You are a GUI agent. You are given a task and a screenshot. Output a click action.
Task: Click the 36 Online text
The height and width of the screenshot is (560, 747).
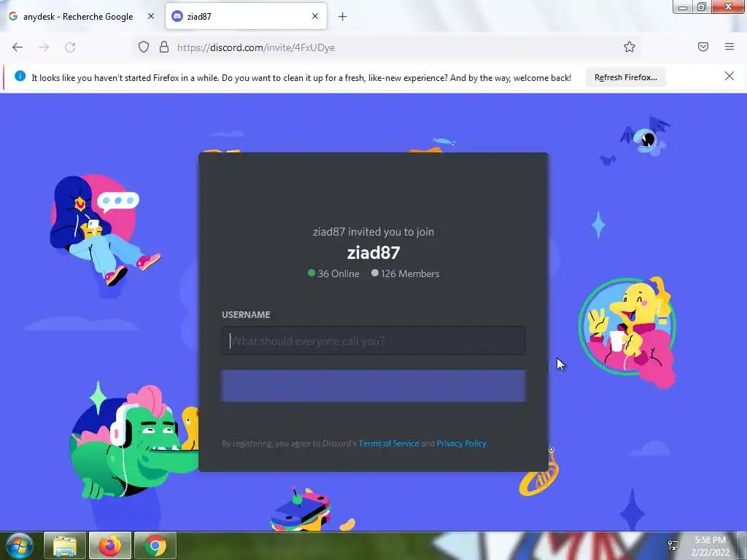[x=338, y=274]
